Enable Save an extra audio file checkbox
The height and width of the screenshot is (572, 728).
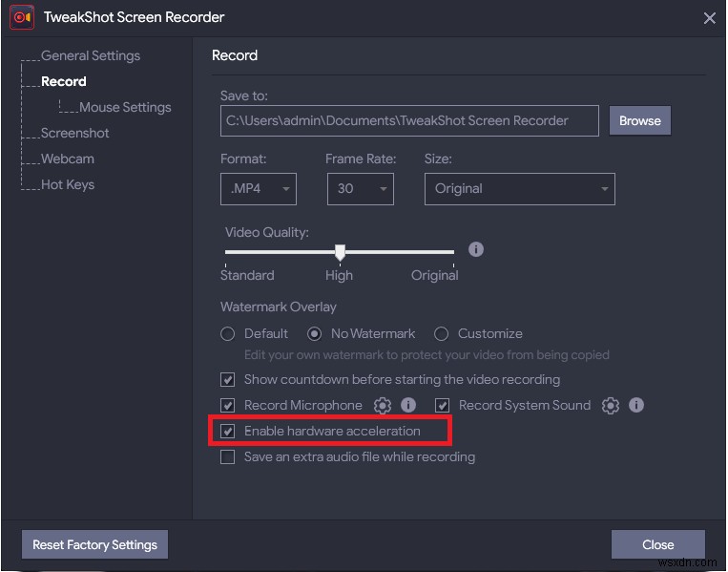click(x=227, y=457)
